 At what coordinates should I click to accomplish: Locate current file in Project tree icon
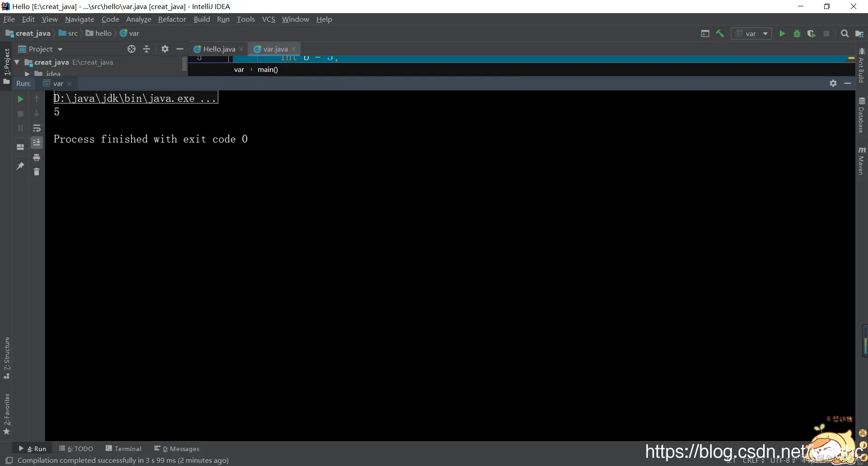[x=132, y=49]
